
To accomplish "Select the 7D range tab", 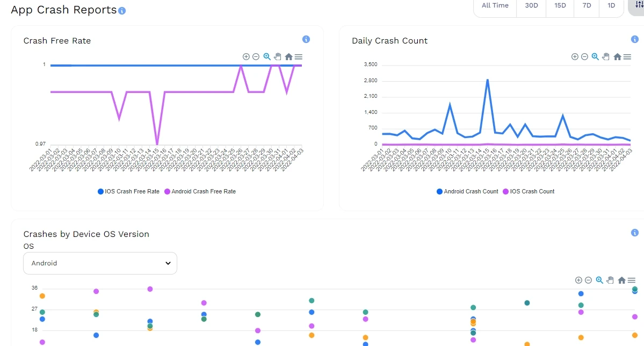I will pos(587,6).
